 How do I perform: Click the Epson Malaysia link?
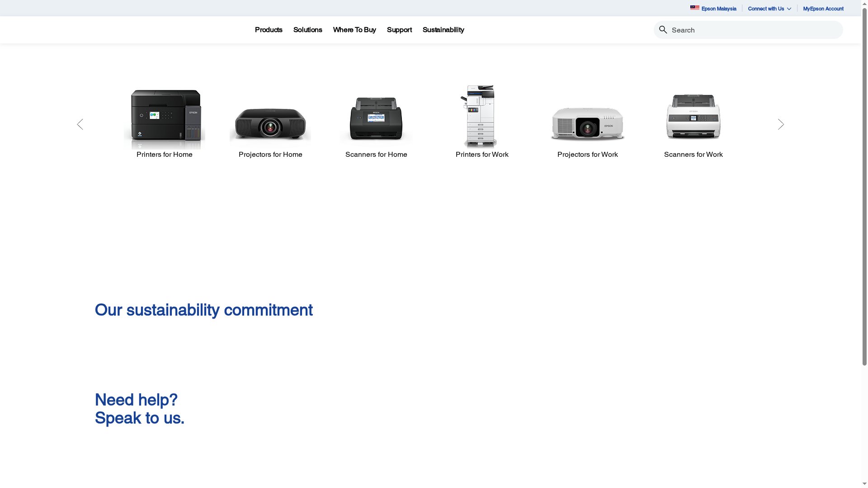(719, 9)
